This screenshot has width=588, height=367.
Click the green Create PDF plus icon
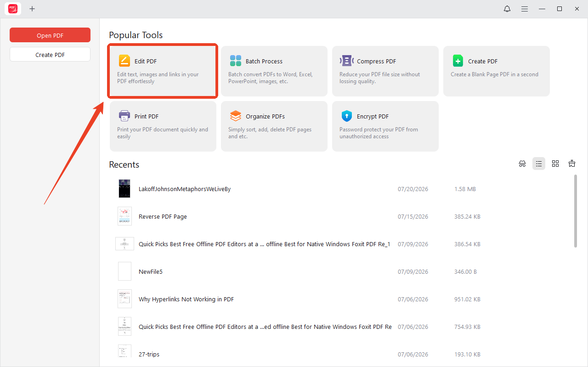(458, 61)
